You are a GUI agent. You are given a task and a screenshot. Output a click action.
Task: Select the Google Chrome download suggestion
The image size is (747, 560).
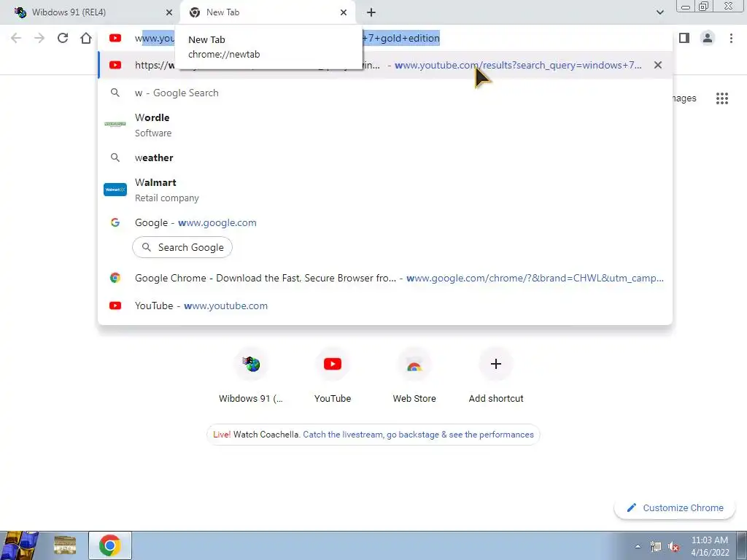385,278
